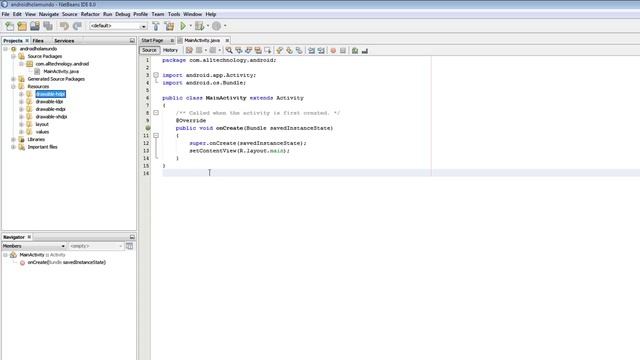640x360 pixels.
Task: Click the New File toolbar icon
Action: click(9, 26)
